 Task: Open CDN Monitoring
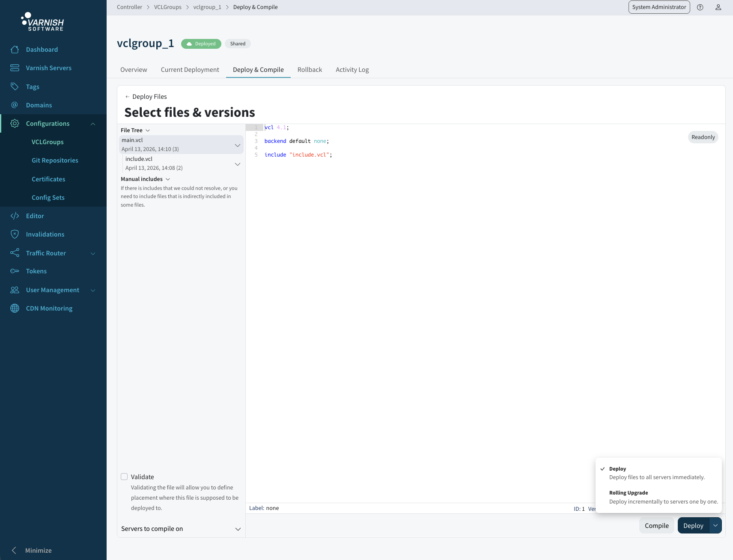coord(49,308)
